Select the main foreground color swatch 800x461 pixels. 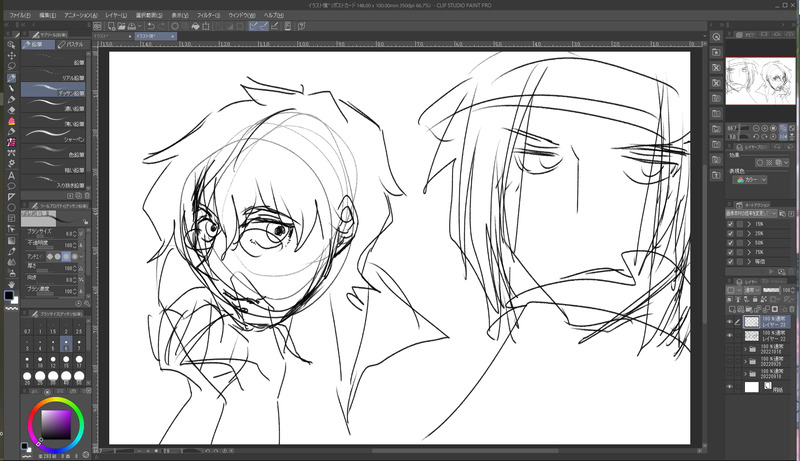coord(9,295)
